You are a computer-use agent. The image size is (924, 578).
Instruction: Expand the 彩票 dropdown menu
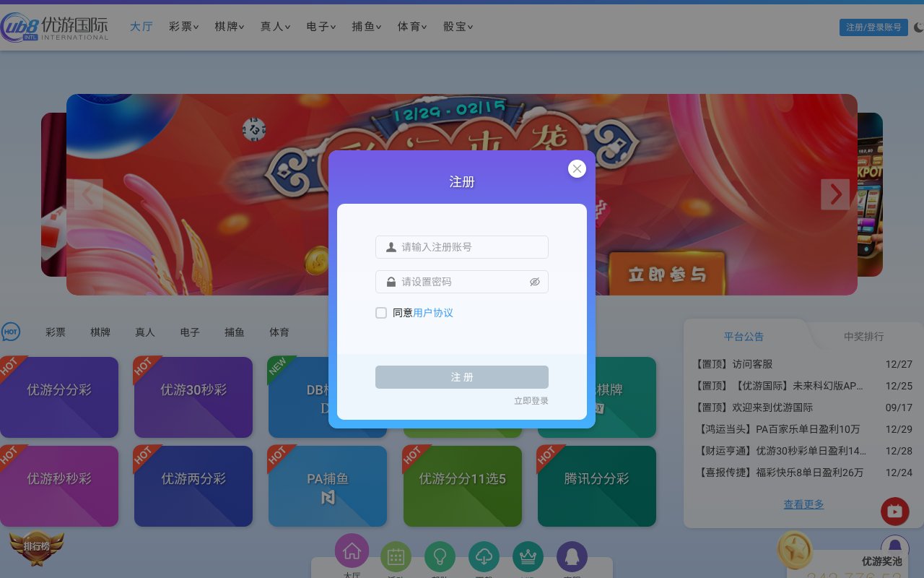tap(183, 27)
